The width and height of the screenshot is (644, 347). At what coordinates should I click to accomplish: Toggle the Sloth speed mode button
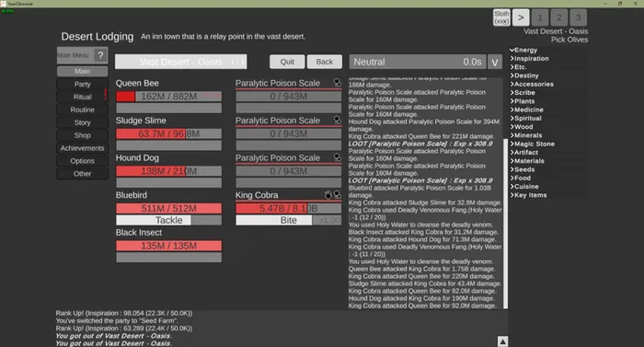(x=501, y=17)
